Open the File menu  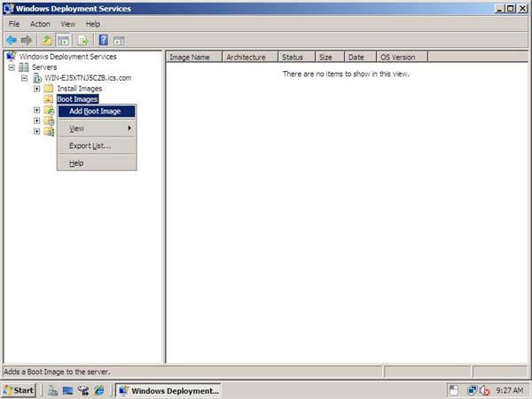14,24
